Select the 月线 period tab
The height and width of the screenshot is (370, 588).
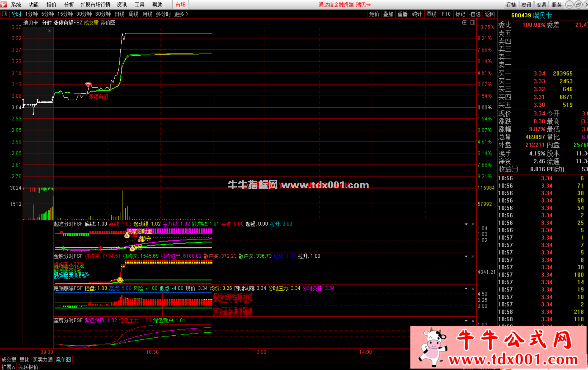[147, 14]
